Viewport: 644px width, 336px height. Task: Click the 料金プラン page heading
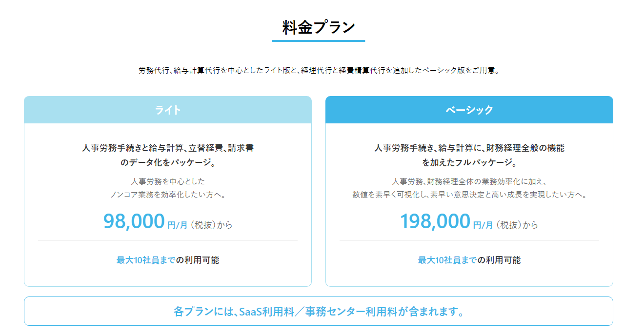pyautogui.click(x=318, y=27)
